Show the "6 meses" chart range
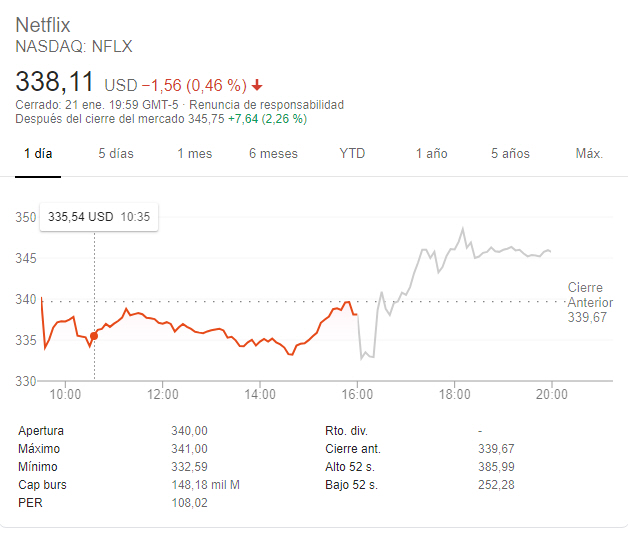Viewport: 628px width, 534px height. click(x=273, y=154)
